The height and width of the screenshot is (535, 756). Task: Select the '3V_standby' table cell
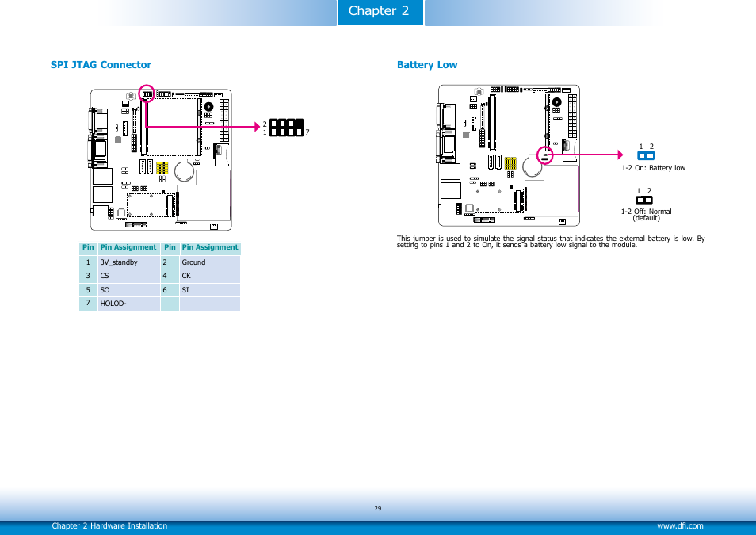128,262
